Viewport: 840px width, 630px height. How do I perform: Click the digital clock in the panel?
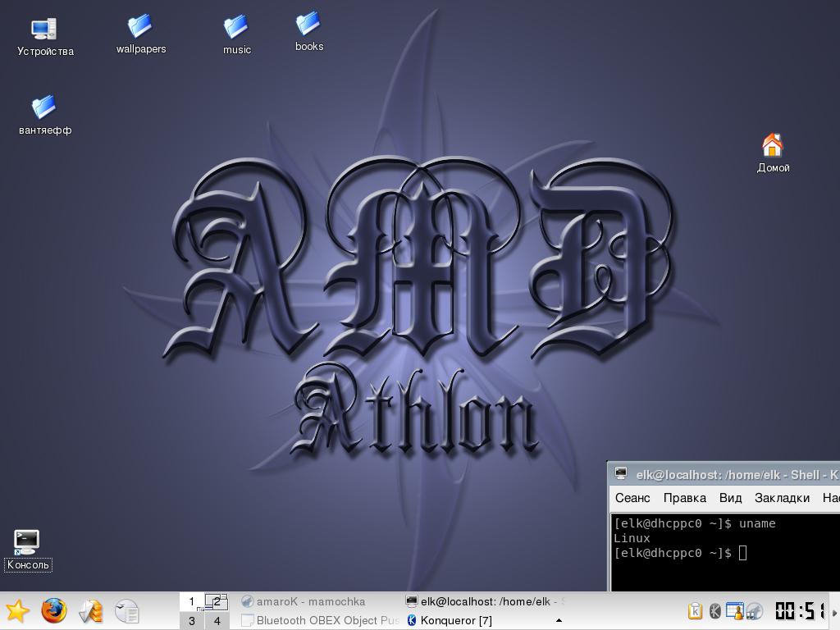800,610
